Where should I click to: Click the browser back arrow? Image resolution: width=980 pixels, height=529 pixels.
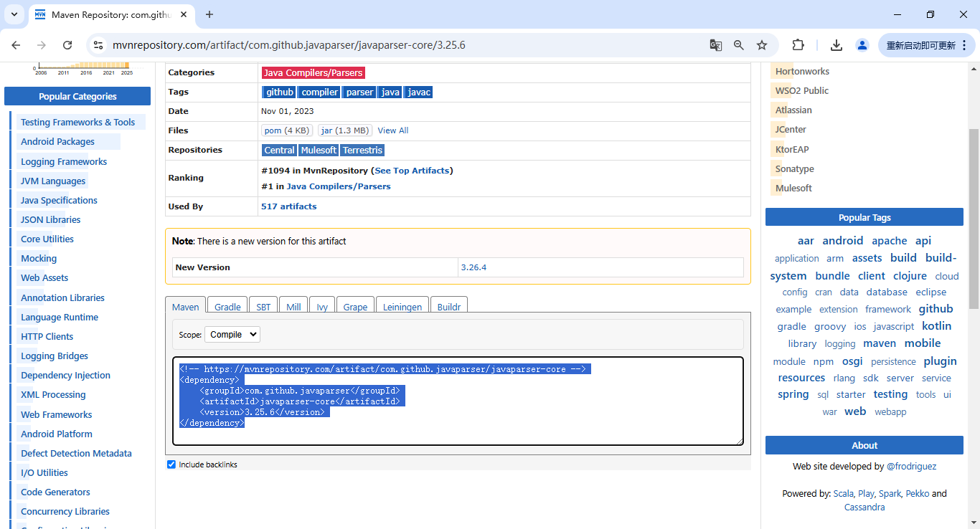[x=16, y=45]
